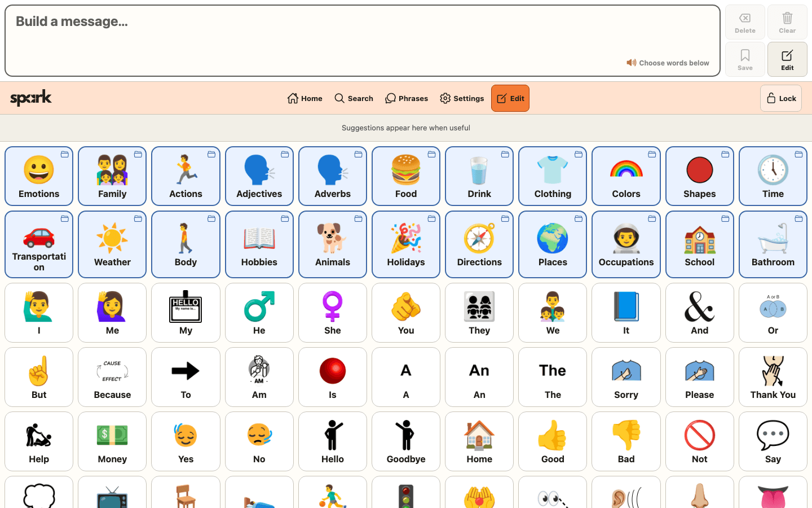Open the Adjectives category tile

tap(259, 176)
